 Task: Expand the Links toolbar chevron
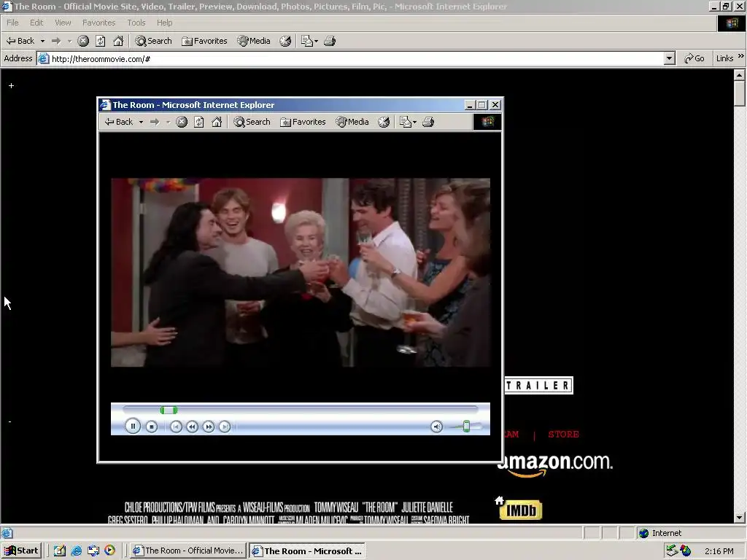click(741, 56)
